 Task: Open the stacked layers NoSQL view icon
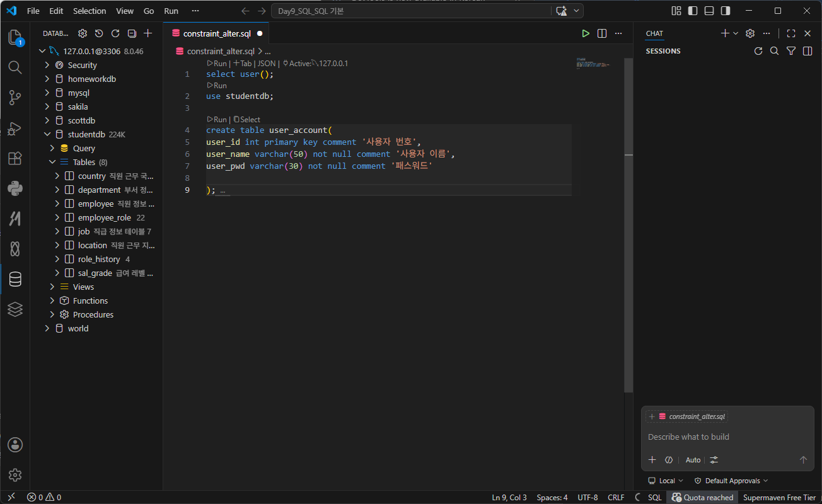[x=15, y=309]
